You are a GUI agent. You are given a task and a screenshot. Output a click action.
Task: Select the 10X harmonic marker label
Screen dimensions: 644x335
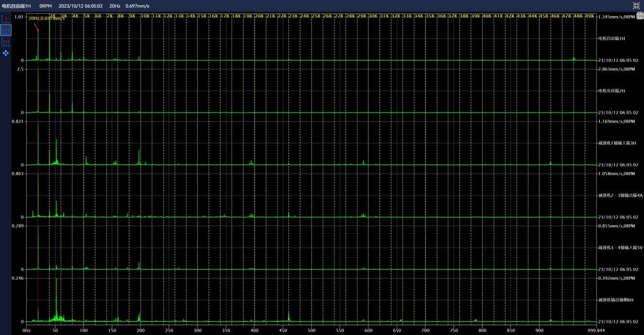tap(145, 16)
